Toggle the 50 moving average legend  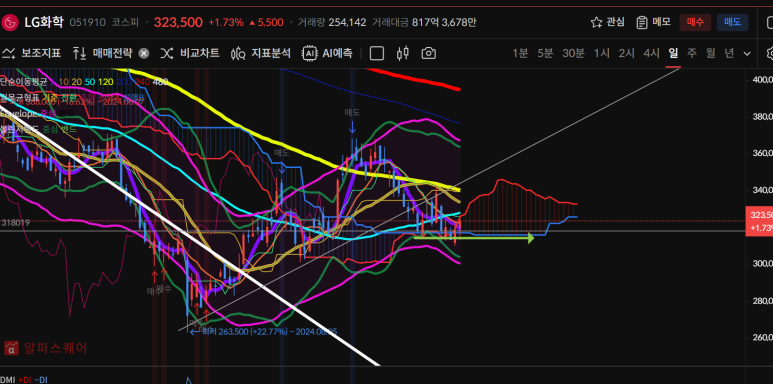(89, 82)
